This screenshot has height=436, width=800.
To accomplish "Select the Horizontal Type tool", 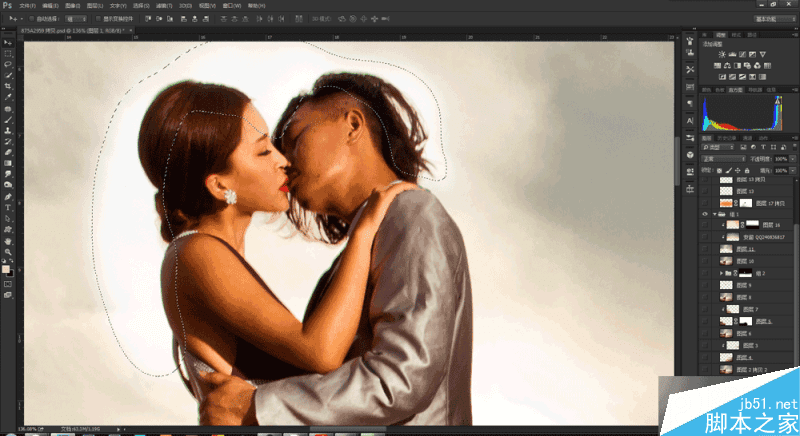I will point(8,208).
